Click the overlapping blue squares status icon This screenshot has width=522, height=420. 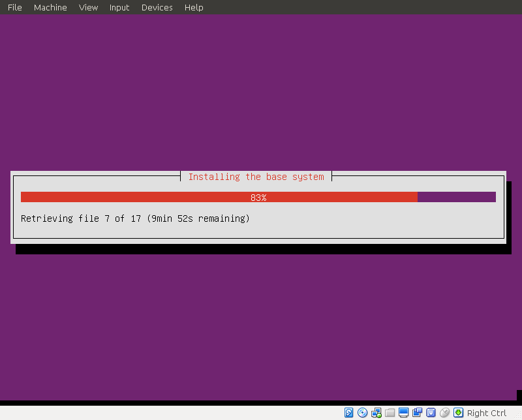(418, 413)
